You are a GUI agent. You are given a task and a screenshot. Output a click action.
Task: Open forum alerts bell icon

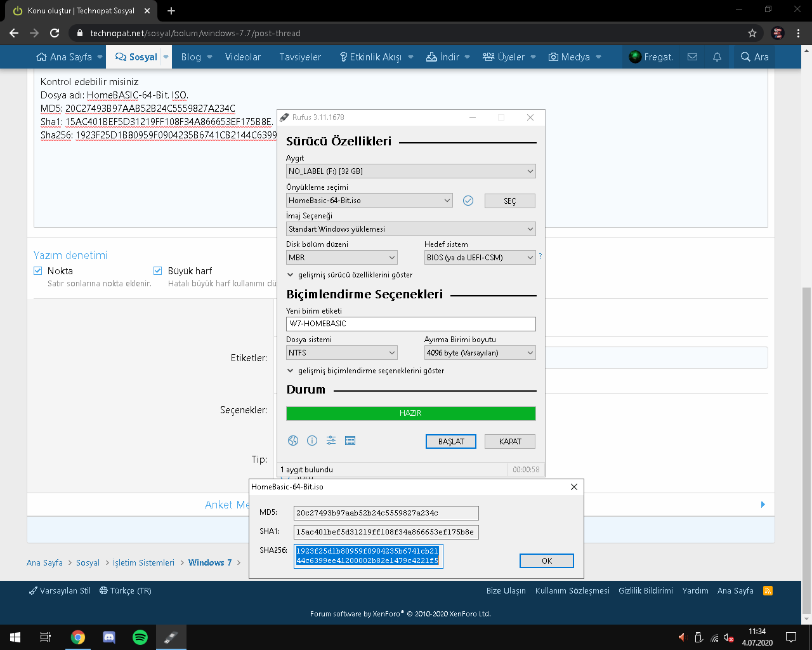click(x=717, y=57)
